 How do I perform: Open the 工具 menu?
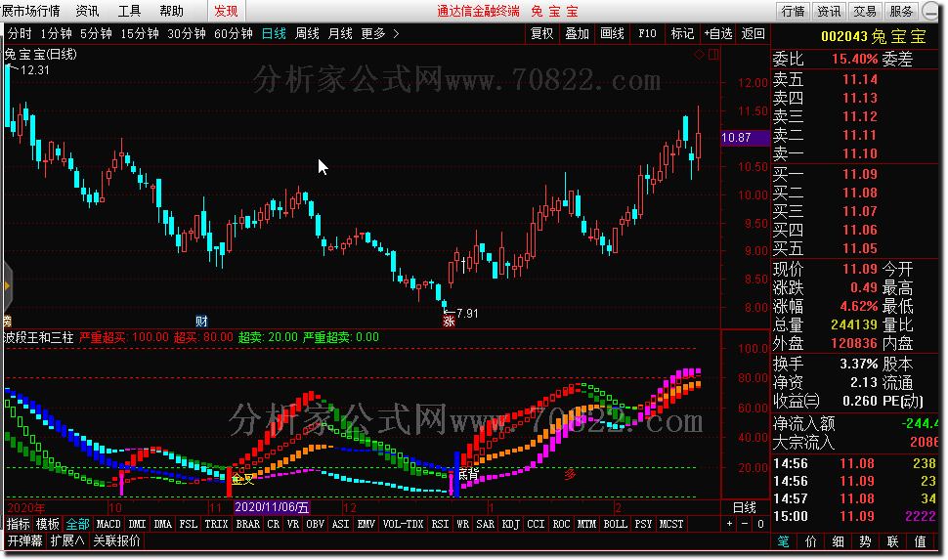pyautogui.click(x=129, y=11)
